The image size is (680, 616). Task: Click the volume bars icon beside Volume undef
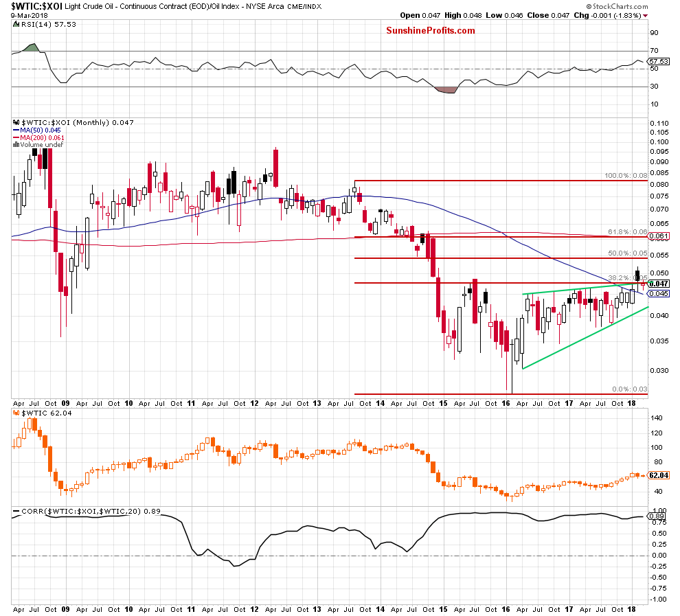point(16,145)
